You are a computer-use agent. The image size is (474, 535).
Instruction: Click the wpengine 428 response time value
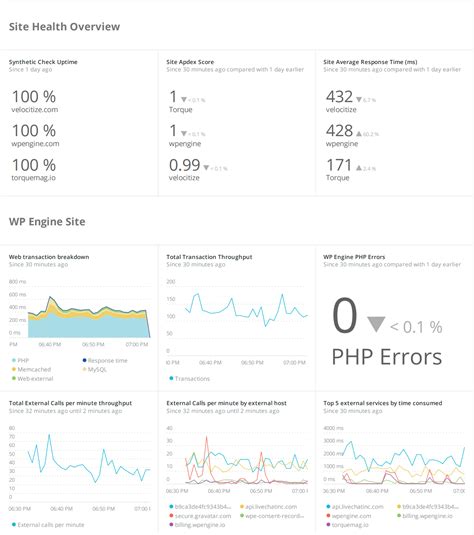click(339, 131)
